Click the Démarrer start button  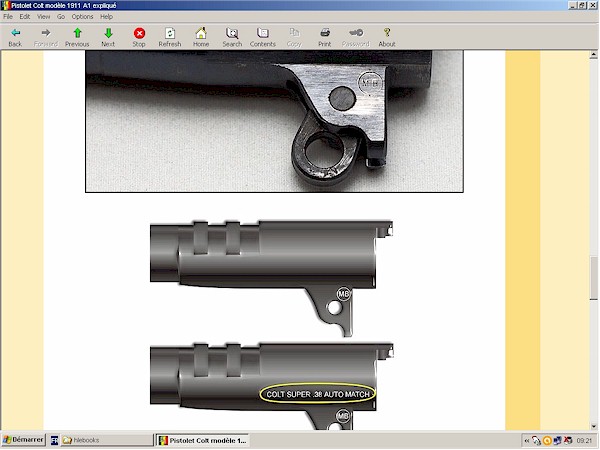click(23, 440)
